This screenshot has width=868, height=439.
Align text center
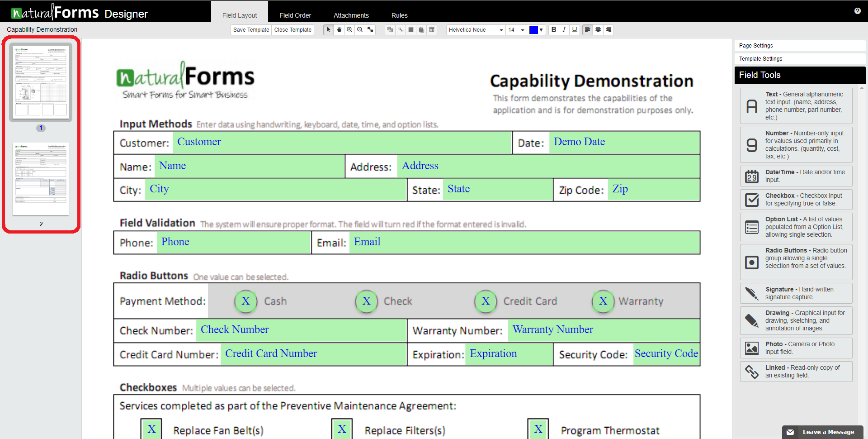click(x=598, y=29)
